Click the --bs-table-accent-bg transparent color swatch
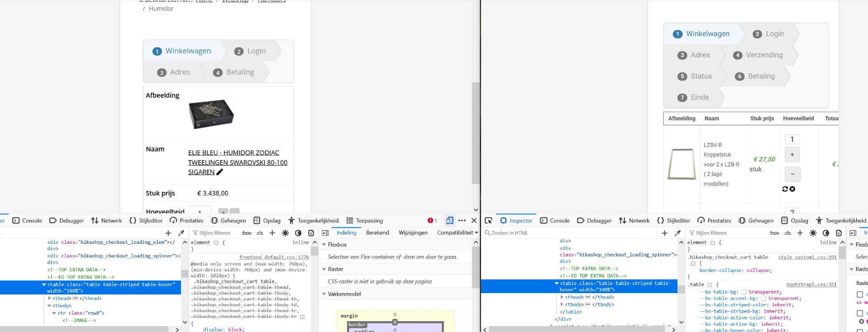Image resolution: width=868 pixels, height=332 pixels. 763,299
